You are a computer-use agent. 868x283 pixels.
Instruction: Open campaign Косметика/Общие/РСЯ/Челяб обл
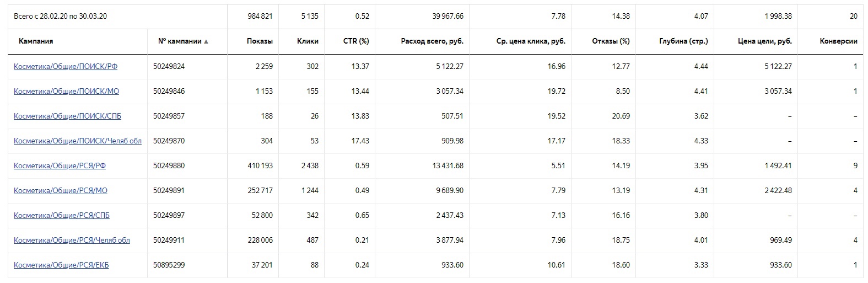[x=72, y=241]
